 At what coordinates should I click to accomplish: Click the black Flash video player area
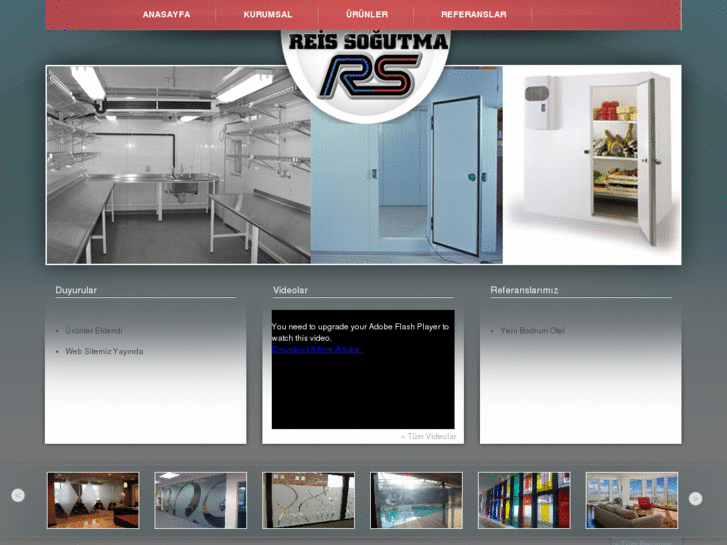(363, 369)
